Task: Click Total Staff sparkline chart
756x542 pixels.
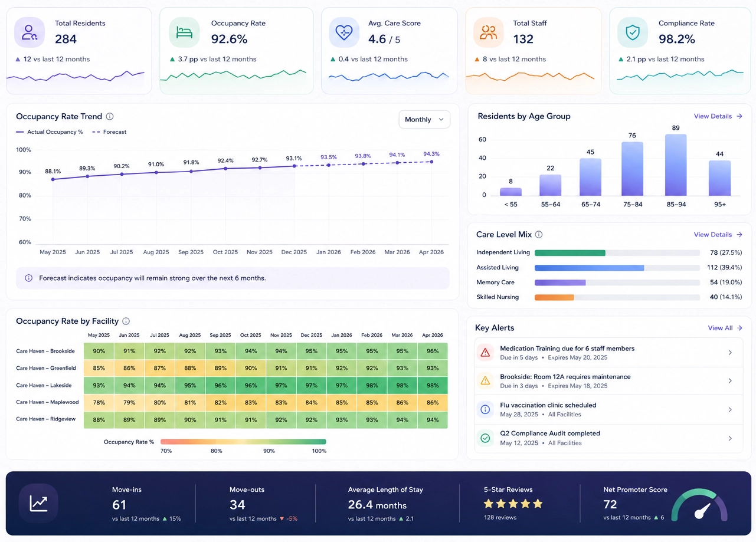Action: (x=530, y=76)
